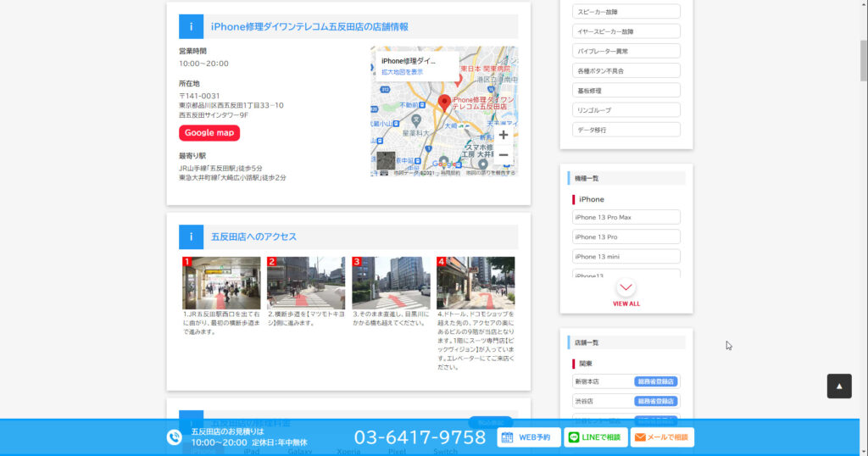868x456 pixels.
Task: Open the larger map link (拡大地図を表示)
Action: 403,72
